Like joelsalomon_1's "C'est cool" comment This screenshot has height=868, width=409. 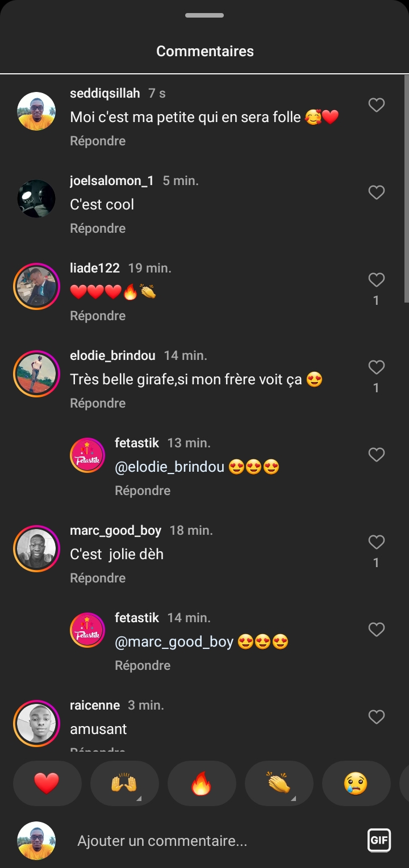[377, 192]
